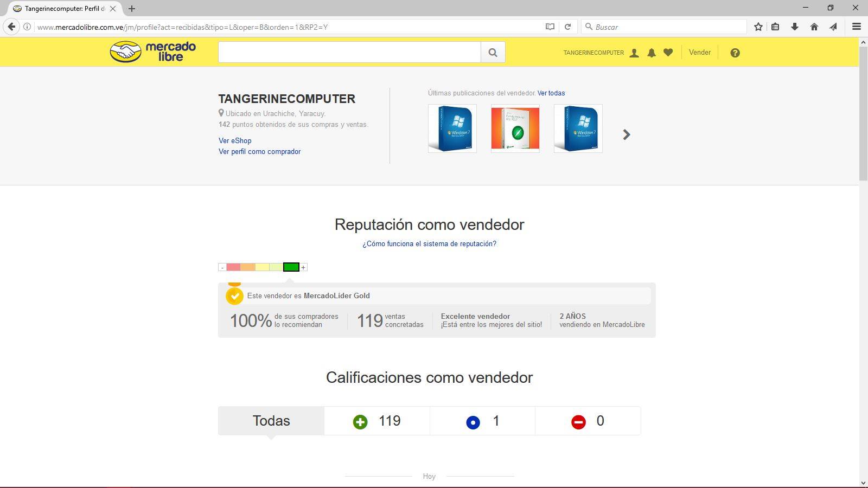Viewport: 868px width, 488px height.
Task: Click the orange reputation bar segment
Action: 248,267
